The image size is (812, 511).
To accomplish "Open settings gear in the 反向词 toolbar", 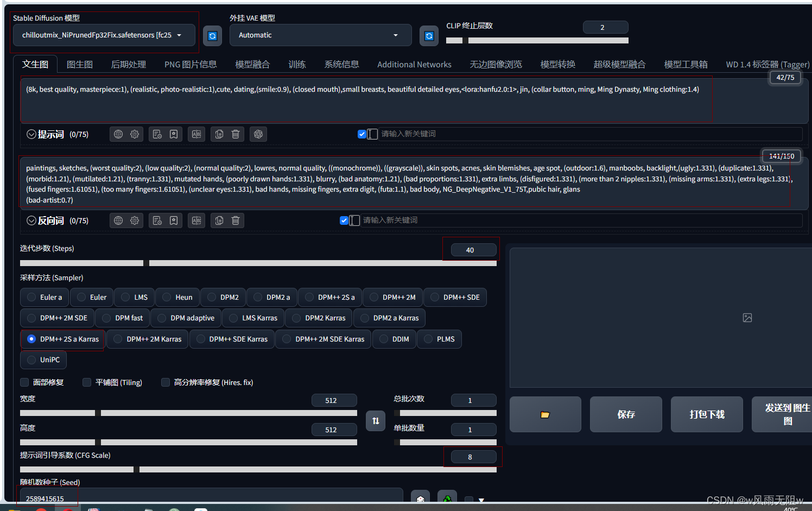I will coord(135,220).
